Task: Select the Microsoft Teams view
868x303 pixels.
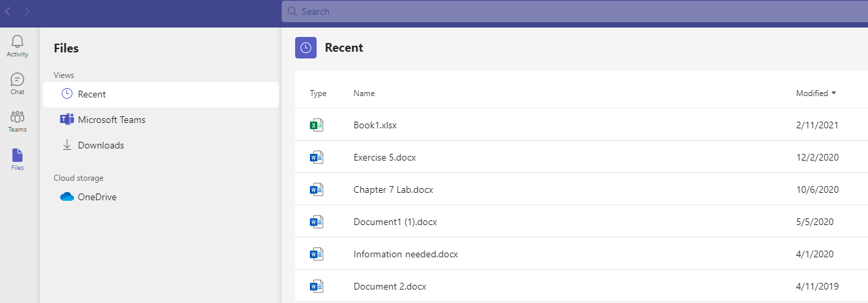Action: [x=161, y=120]
